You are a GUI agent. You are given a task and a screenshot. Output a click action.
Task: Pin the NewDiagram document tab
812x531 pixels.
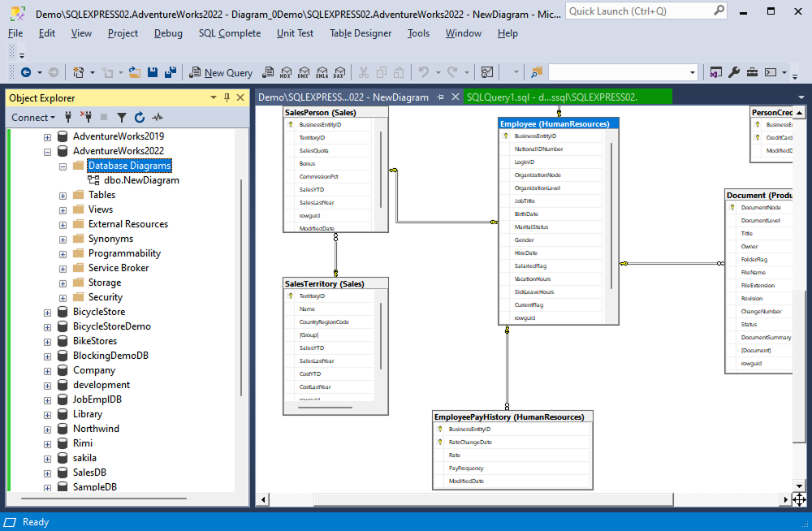pyautogui.click(x=441, y=97)
